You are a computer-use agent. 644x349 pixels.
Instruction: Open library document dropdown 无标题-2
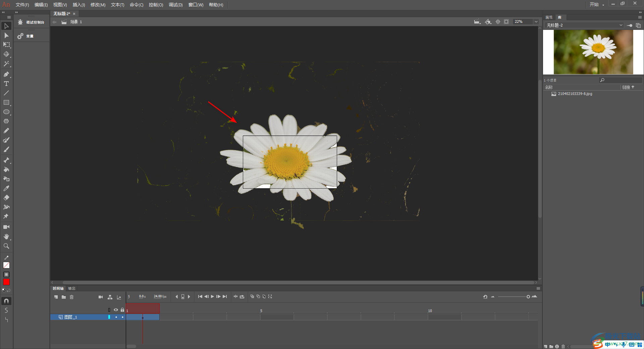coord(584,25)
